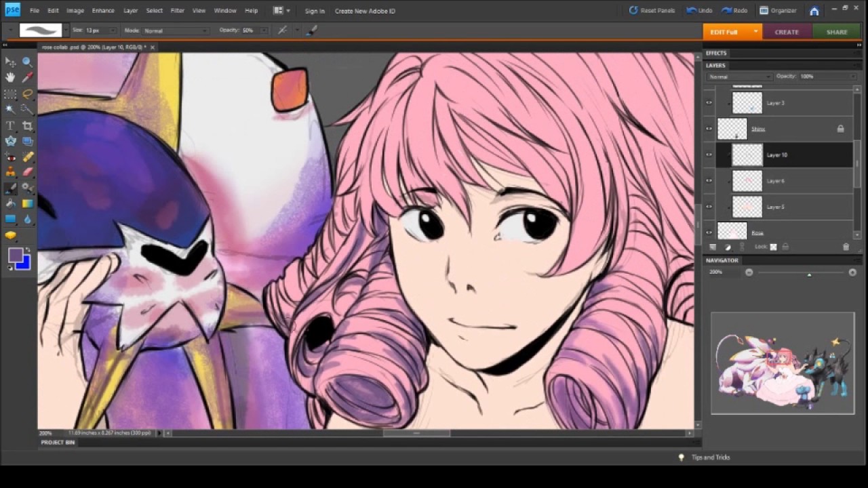Toggle lock all padlock in Layers footer
This screenshot has height=488, width=868.
coord(785,247)
